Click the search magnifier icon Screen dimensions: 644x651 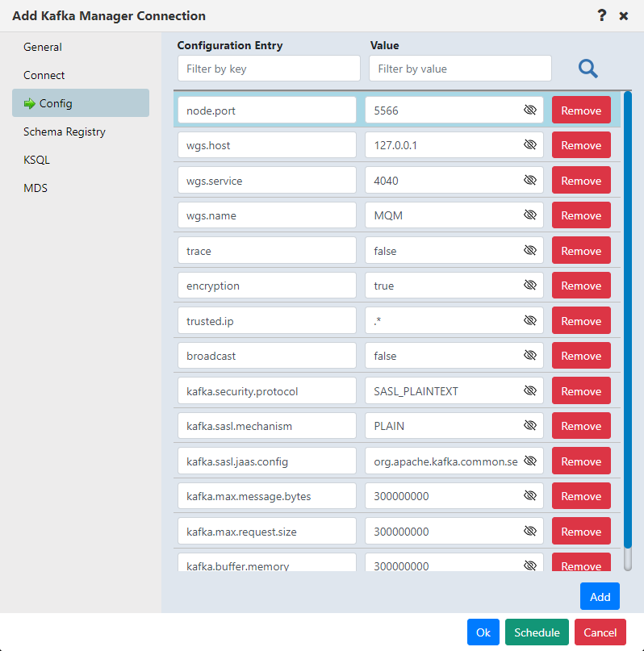(588, 69)
